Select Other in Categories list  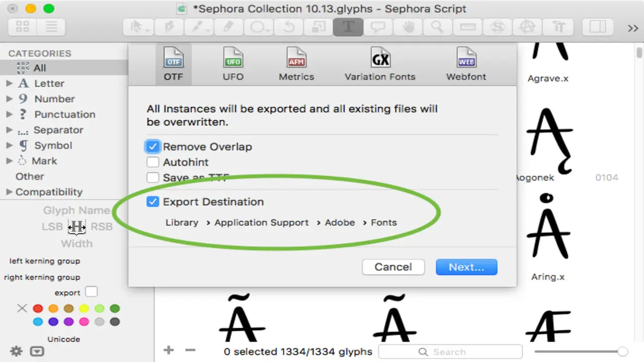pyautogui.click(x=30, y=176)
